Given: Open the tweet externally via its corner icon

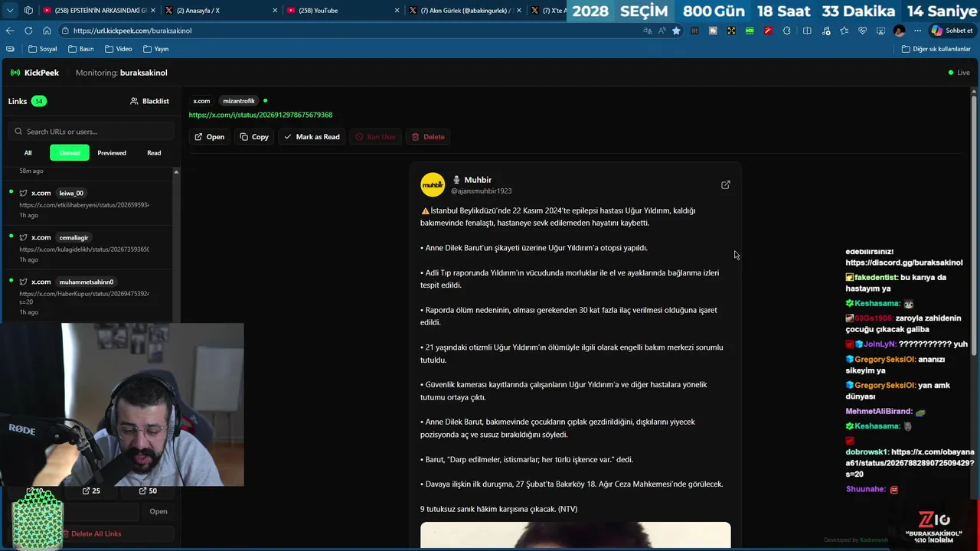Looking at the screenshot, I should 726,184.
